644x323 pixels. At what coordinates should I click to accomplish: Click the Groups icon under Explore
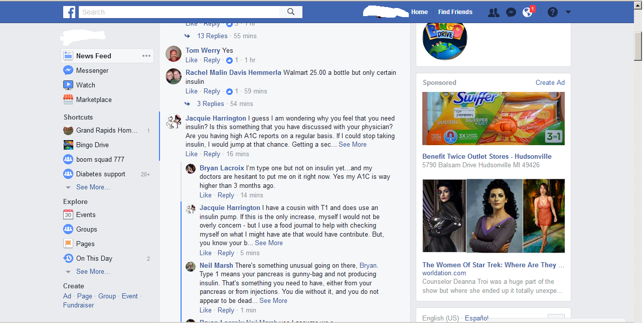68,229
